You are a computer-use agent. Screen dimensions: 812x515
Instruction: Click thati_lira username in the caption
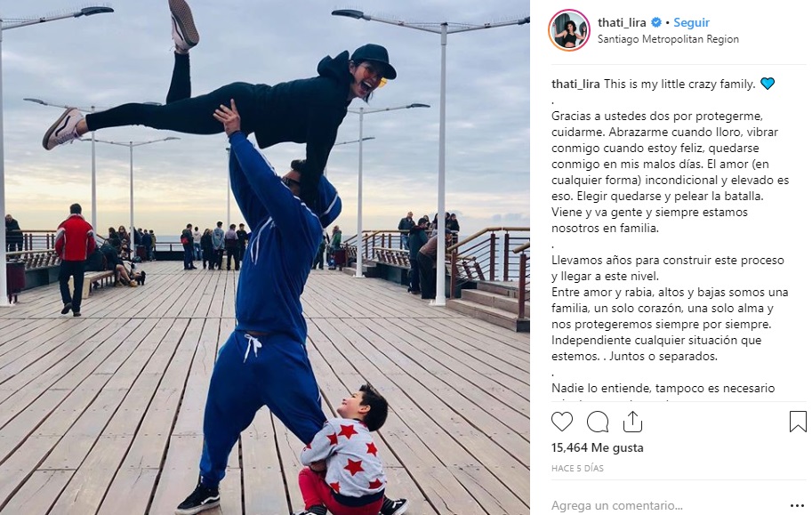575,84
